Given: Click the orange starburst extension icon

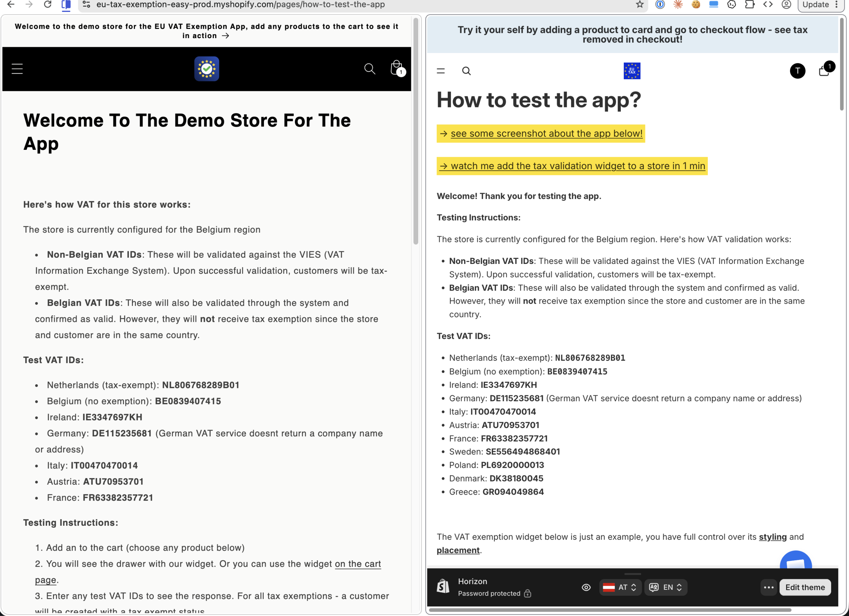Looking at the screenshot, I should pyautogui.click(x=678, y=5).
